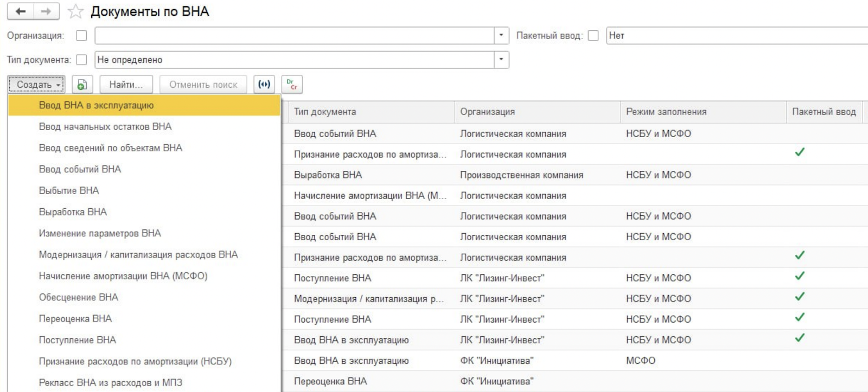Click the Найти... button

coord(126,85)
